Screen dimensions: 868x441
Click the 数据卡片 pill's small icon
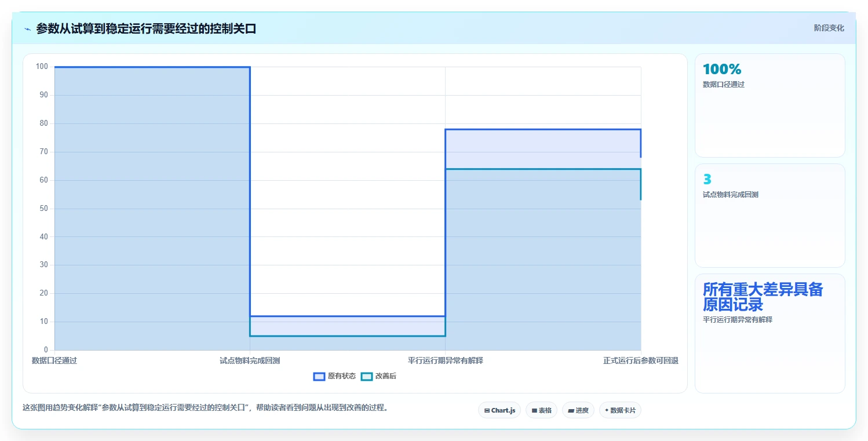point(607,410)
